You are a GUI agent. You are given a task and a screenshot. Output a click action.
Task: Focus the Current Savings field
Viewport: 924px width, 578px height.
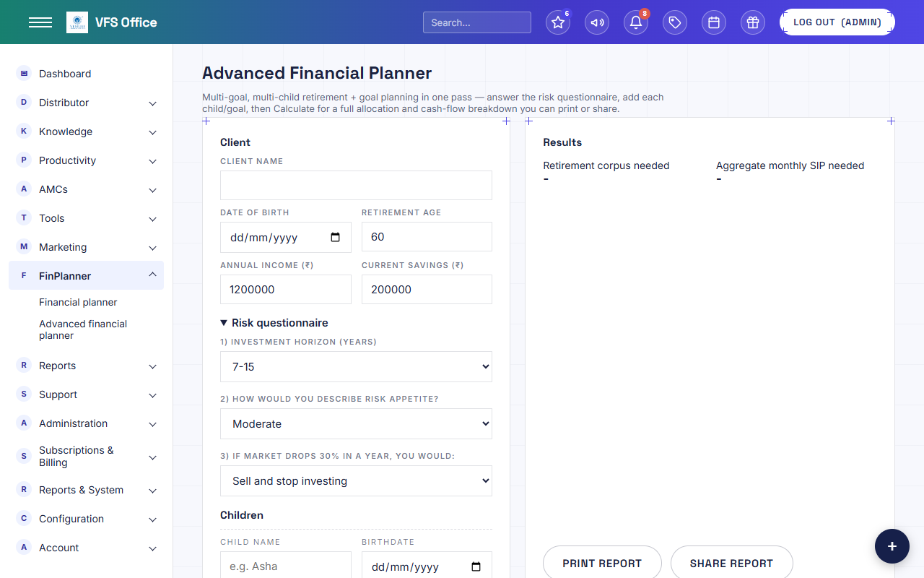pos(427,289)
